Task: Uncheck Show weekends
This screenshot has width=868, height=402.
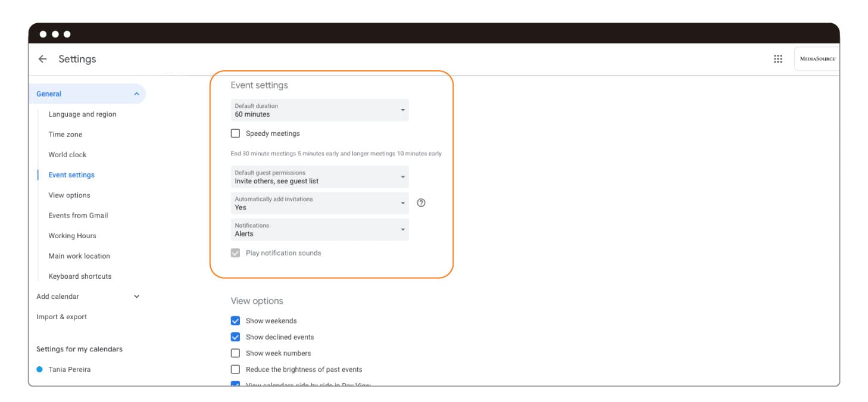Action: (235, 321)
